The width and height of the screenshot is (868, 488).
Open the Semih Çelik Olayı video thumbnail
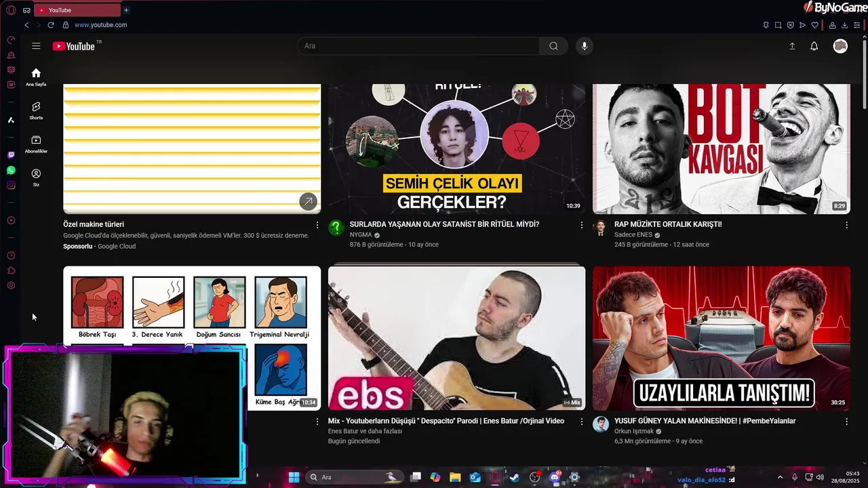(x=456, y=148)
